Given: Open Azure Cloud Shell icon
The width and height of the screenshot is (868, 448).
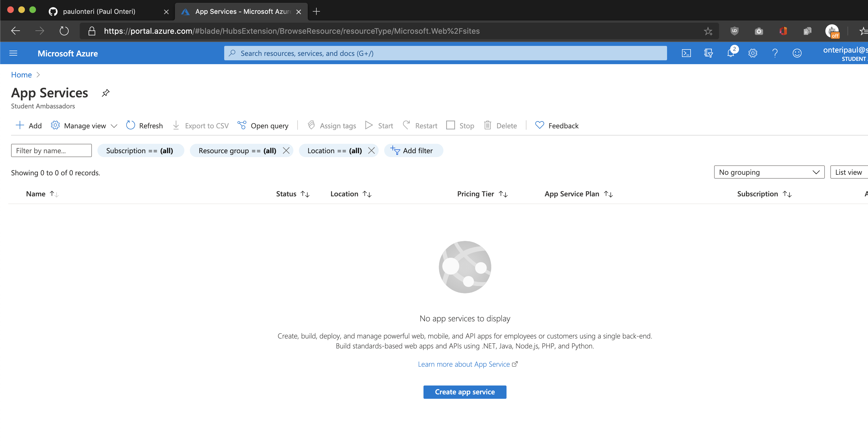Looking at the screenshot, I should pyautogui.click(x=686, y=53).
